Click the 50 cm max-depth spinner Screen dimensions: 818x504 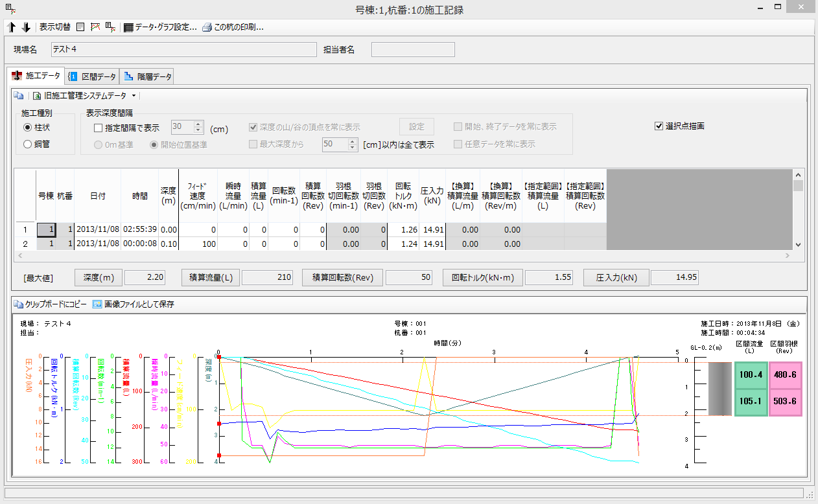(x=340, y=144)
